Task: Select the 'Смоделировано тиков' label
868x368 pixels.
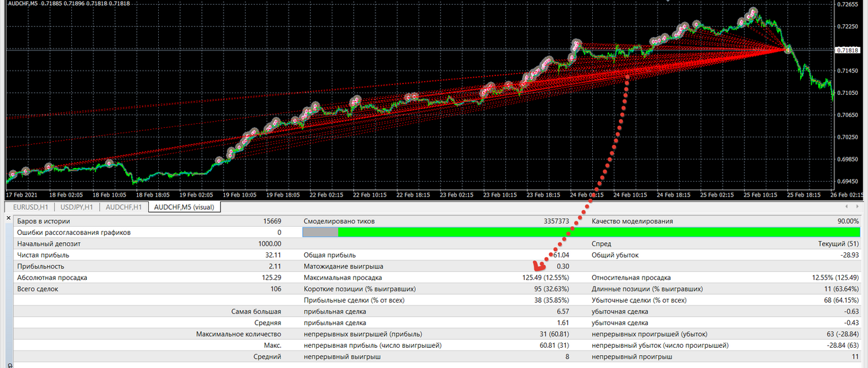Action: 339,221
